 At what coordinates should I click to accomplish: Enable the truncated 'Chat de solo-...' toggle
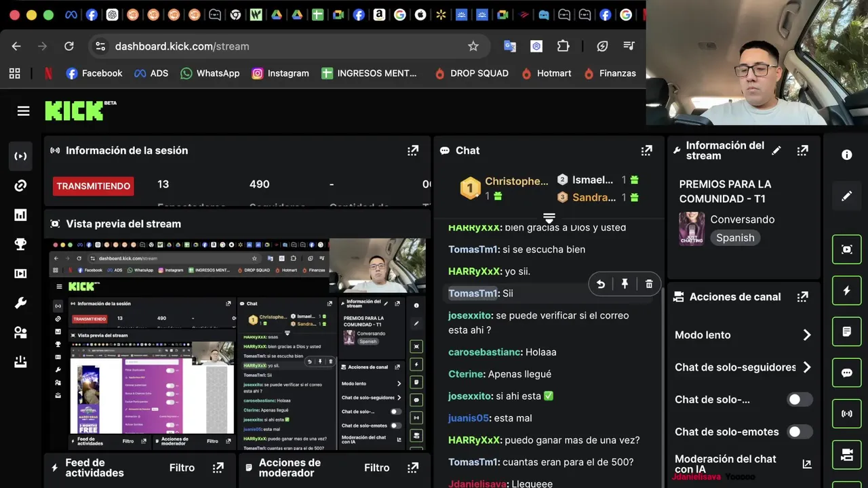(800, 400)
